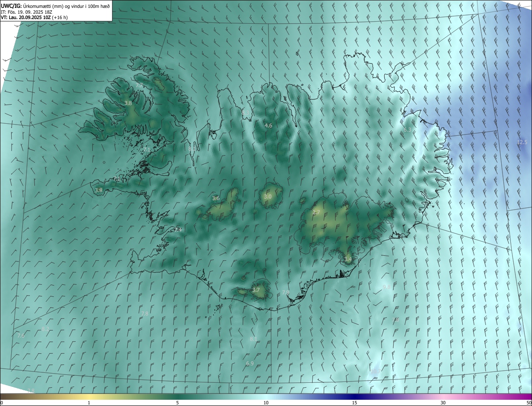The width and height of the screenshot is (532, 406).
Task: Click the color scale tick label 10
Action: point(266,403)
